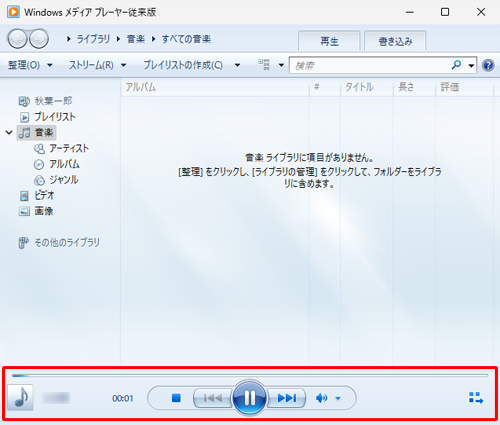Click the Back navigation arrow

[17, 39]
